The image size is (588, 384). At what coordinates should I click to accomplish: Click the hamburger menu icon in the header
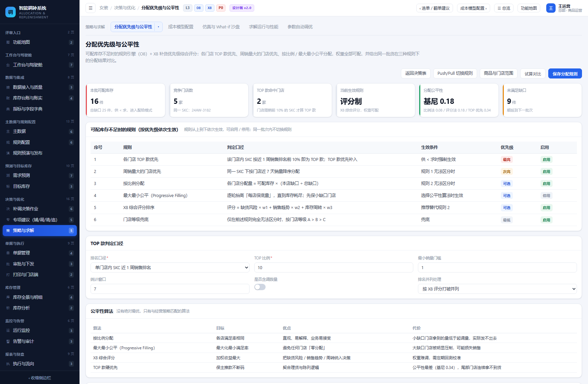[91, 8]
